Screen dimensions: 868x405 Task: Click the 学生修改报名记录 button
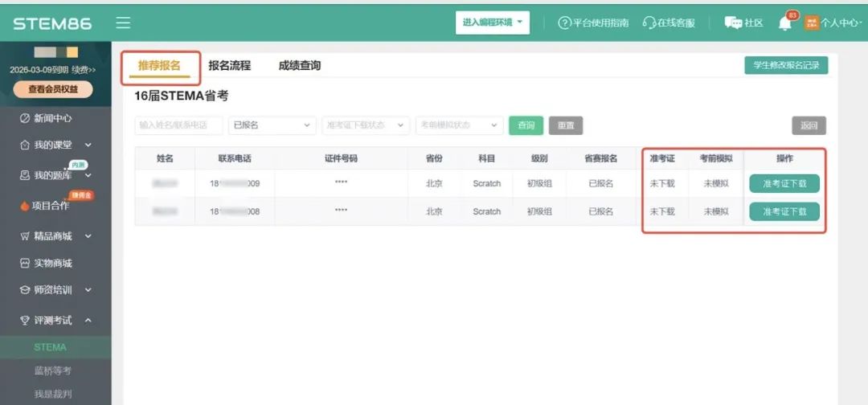(786, 65)
